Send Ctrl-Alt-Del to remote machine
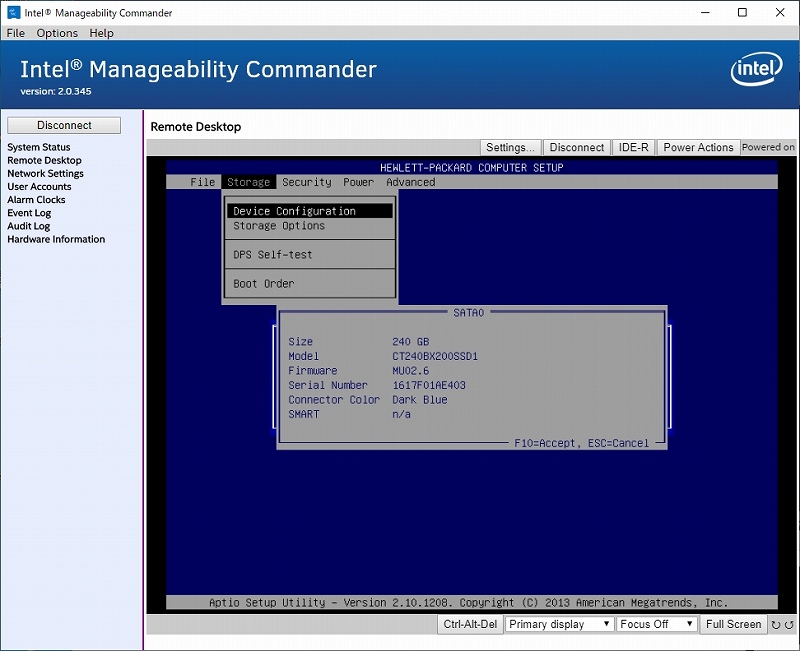The image size is (800, 651). [470, 624]
